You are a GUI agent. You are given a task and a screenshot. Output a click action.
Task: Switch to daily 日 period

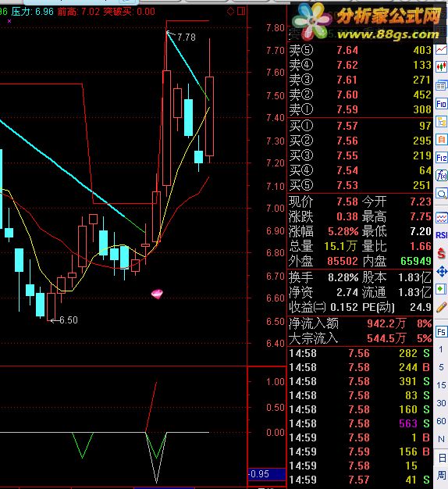tap(442, 458)
